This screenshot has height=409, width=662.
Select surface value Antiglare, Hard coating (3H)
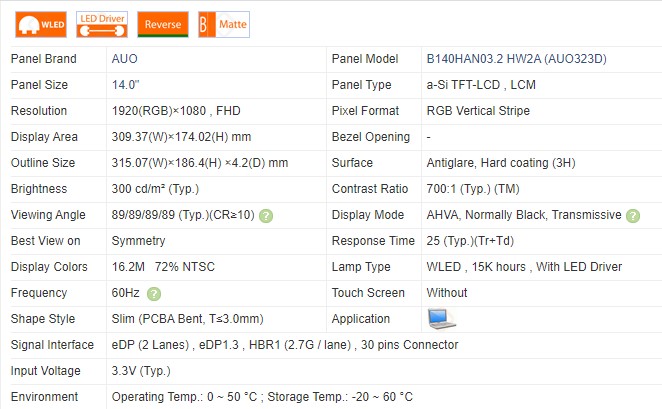tap(501, 163)
